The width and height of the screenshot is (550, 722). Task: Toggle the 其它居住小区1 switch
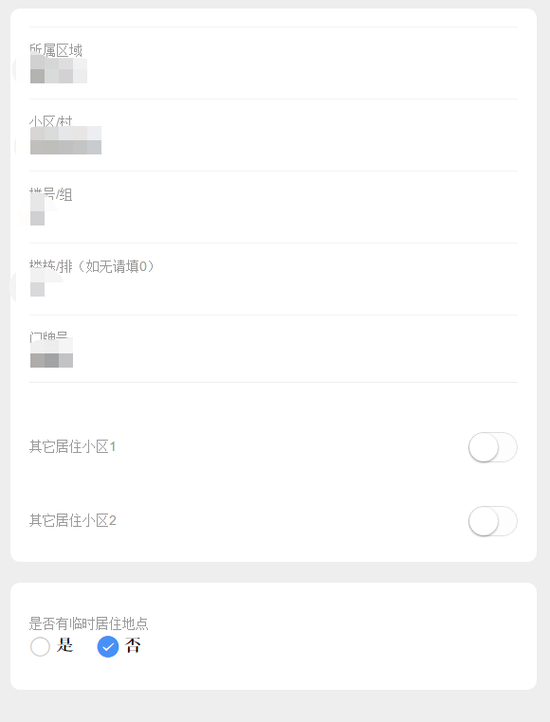[492, 447]
